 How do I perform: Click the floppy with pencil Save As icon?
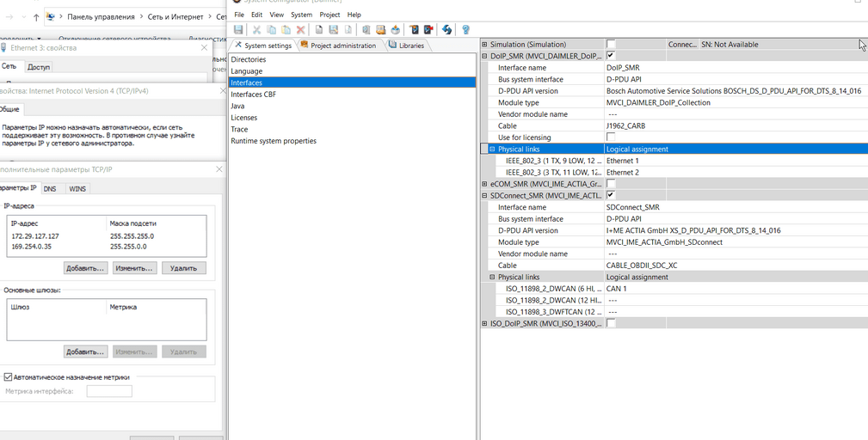pos(333,30)
